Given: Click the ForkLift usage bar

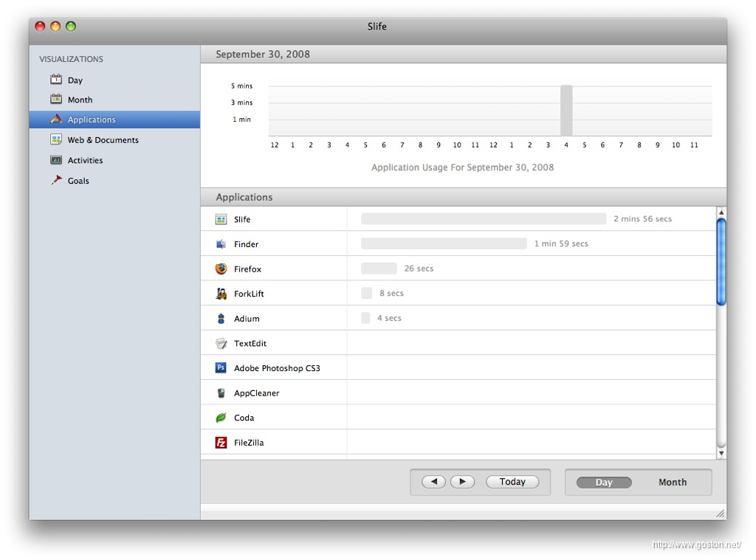Looking at the screenshot, I should coord(366,293).
